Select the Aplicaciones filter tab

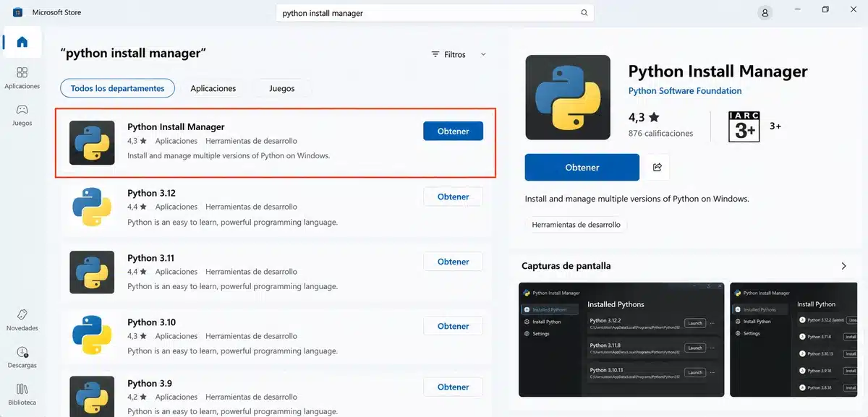tap(213, 88)
